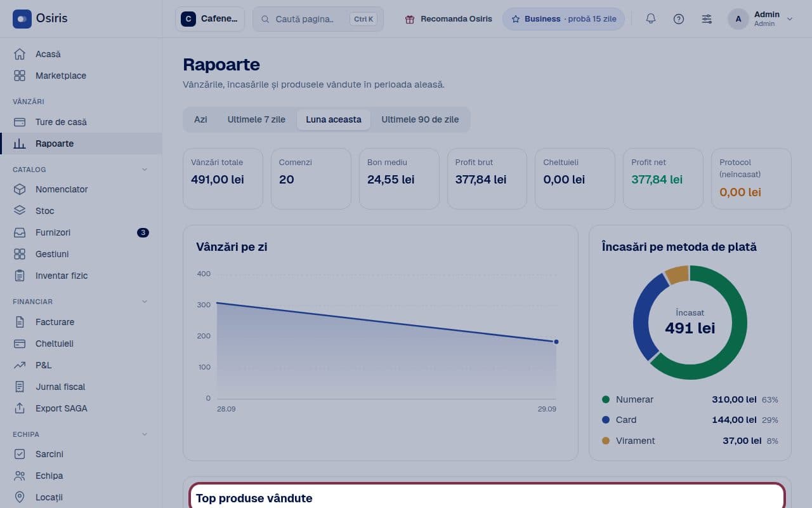
Task: Click the Furnizori badge showing 3
Action: [x=143, y=232]
